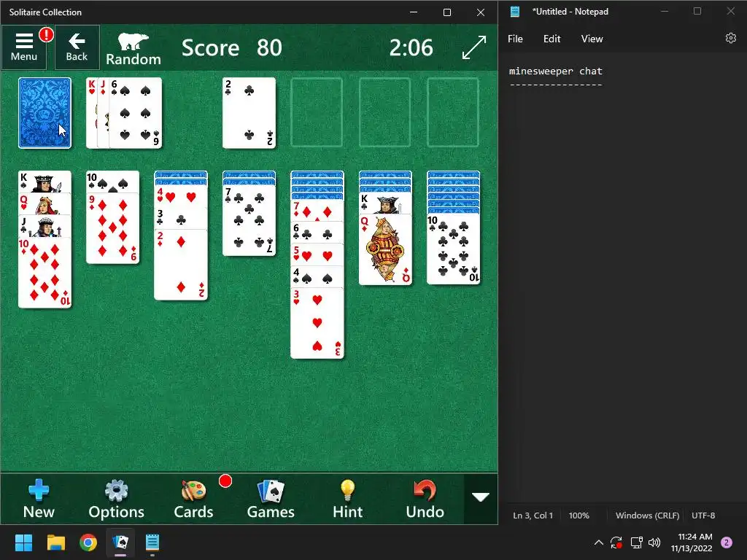Select the 10 of diamonds in first column
747x560 pixels.
[x=44, y=274]
